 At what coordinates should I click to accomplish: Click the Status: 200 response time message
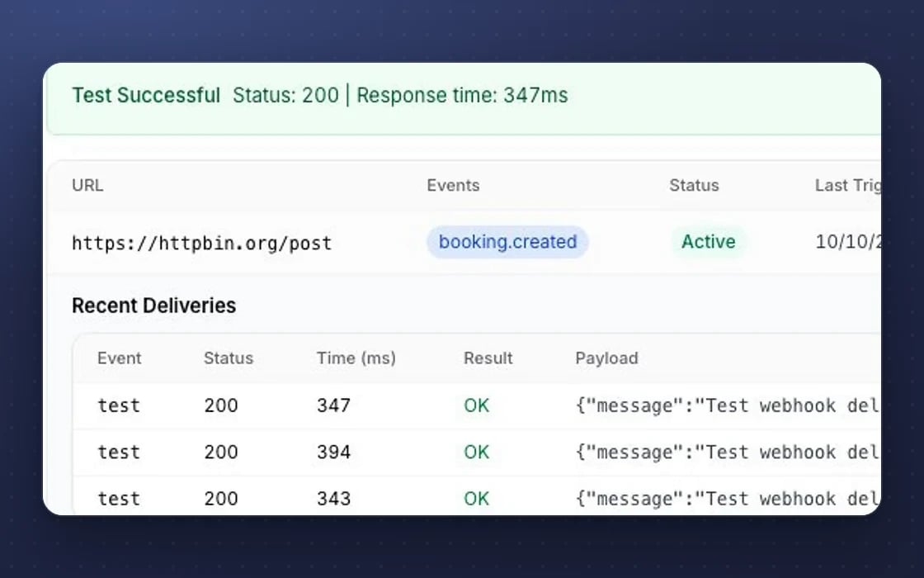(400, 95)
